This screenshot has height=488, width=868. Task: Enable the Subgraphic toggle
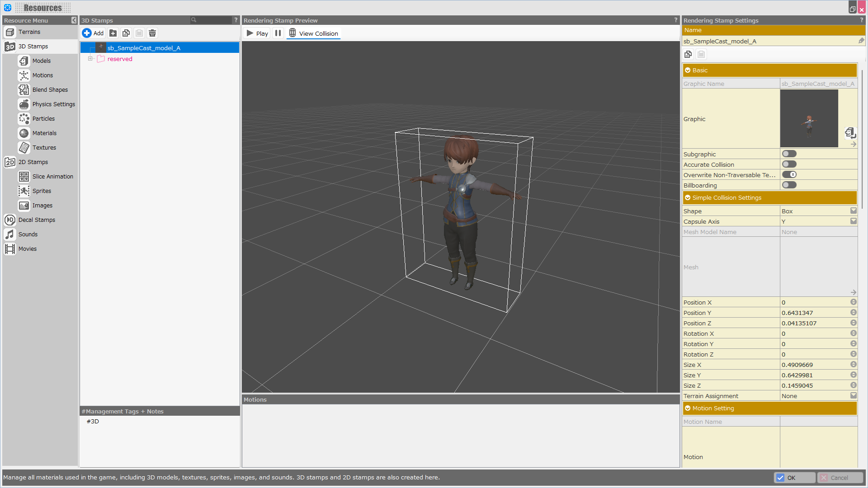point(789,154)
